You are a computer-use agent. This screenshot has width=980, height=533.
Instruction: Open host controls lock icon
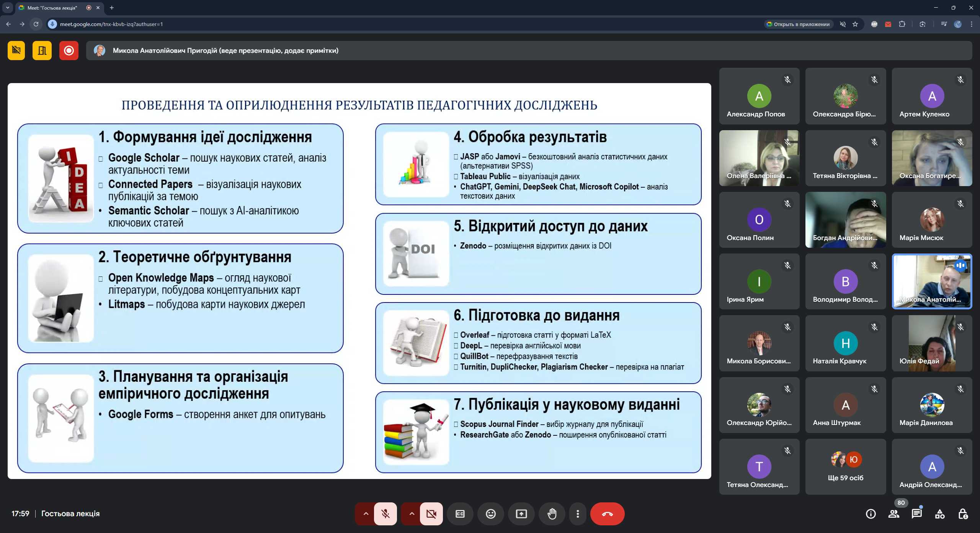[x=963, y=514]
